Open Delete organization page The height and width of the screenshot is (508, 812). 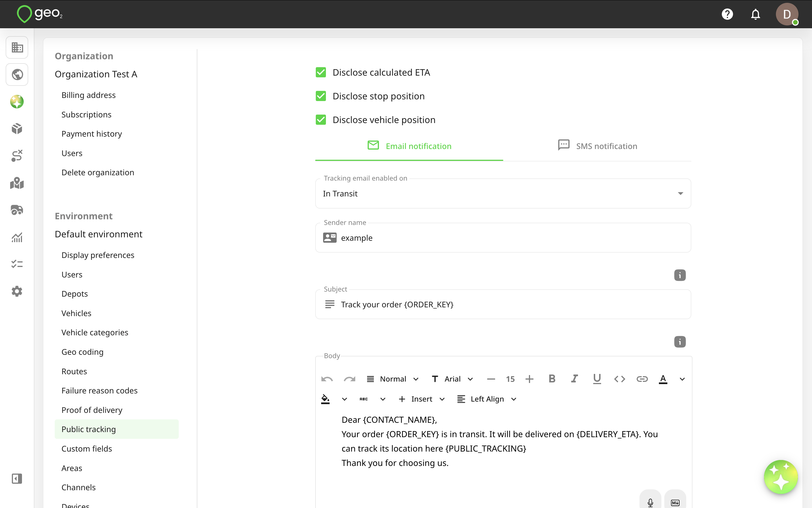[98, 172]
